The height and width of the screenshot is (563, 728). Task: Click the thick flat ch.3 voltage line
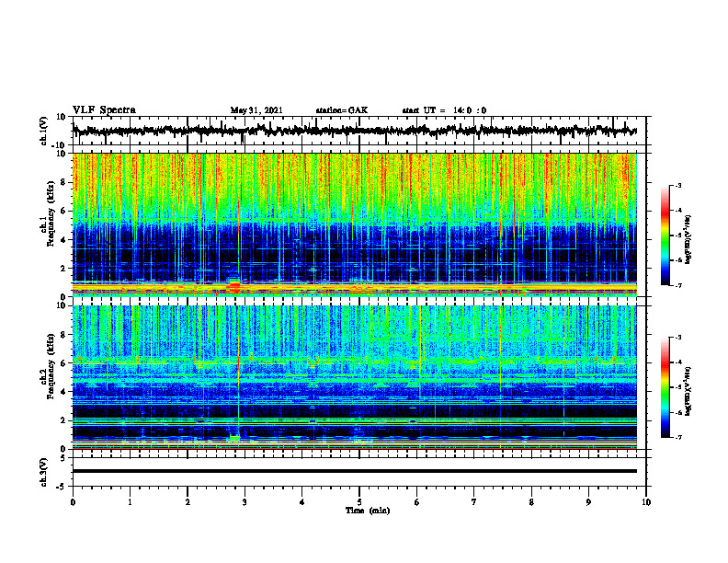point(354,471)
